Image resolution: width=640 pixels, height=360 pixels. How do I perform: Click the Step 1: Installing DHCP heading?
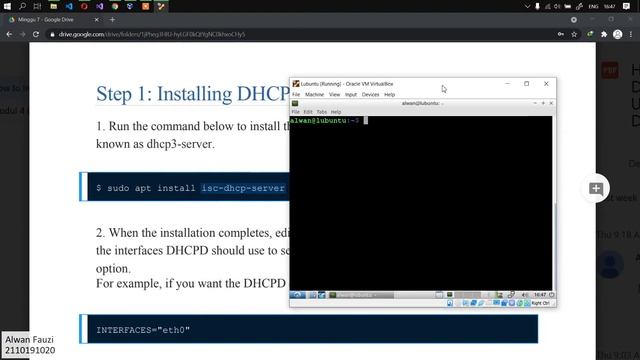pyautogui.click(x=193, y=94)
